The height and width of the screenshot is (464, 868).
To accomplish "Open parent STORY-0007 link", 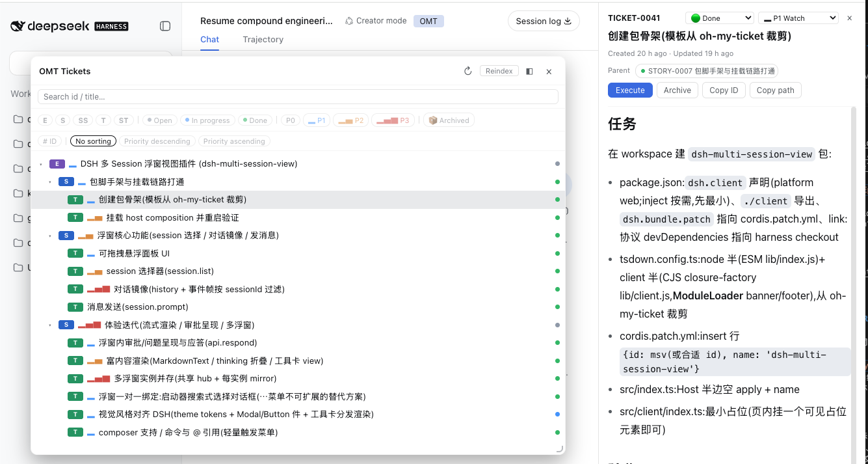I will coord(707,71).
